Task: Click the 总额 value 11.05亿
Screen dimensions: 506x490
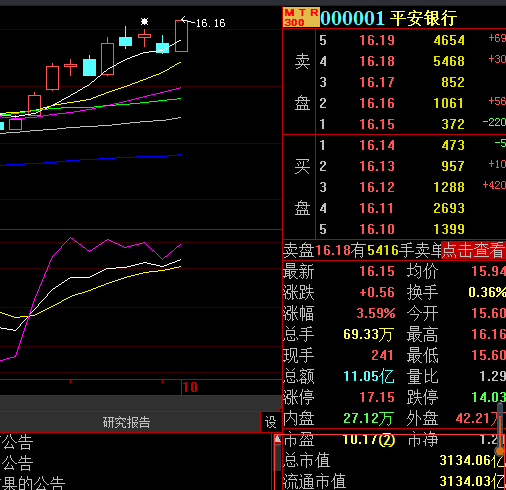Action: pyautogui.click(x=369, y=376)
